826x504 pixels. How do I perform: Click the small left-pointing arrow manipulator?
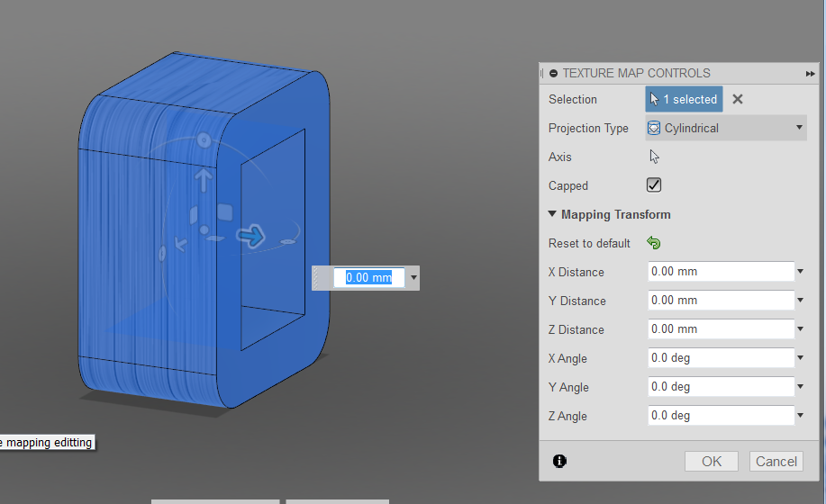[x=181, y=244]
